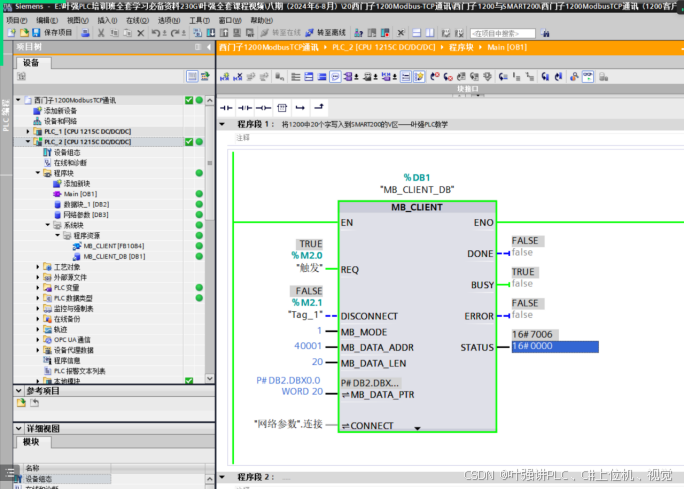Click the download to device icon
Image resolution: width=684 pixels, height=489 pixels.
(211, 33)
